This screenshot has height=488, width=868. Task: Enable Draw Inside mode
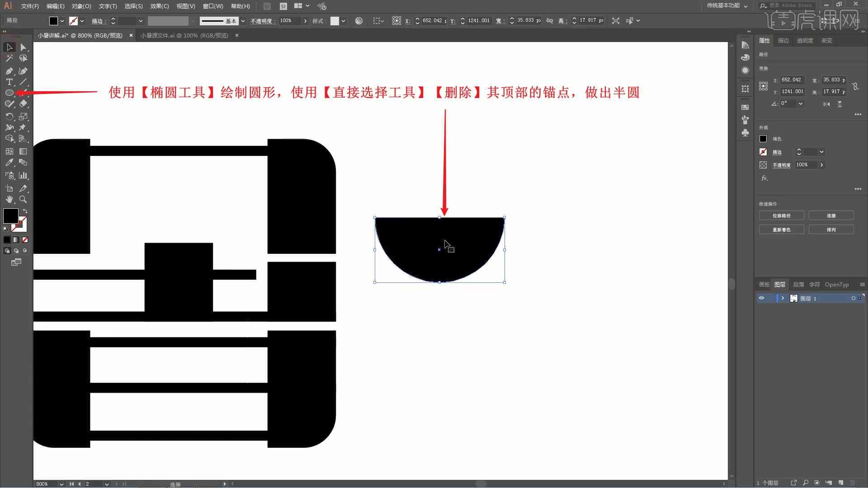25,251
